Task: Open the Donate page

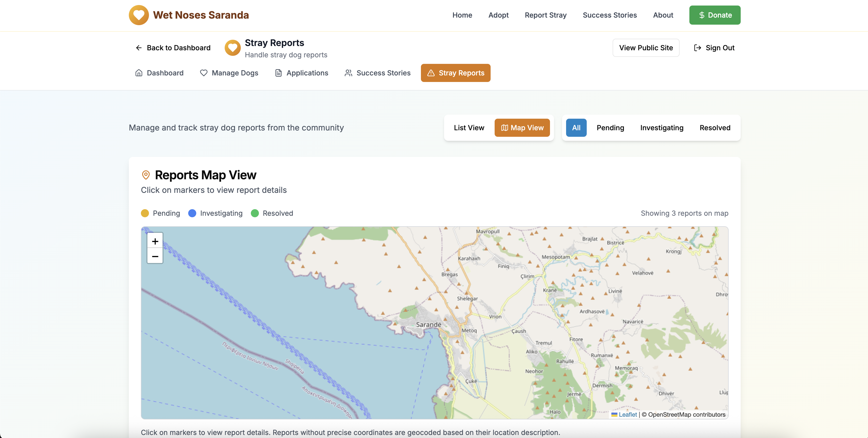Action: point(714,15)
